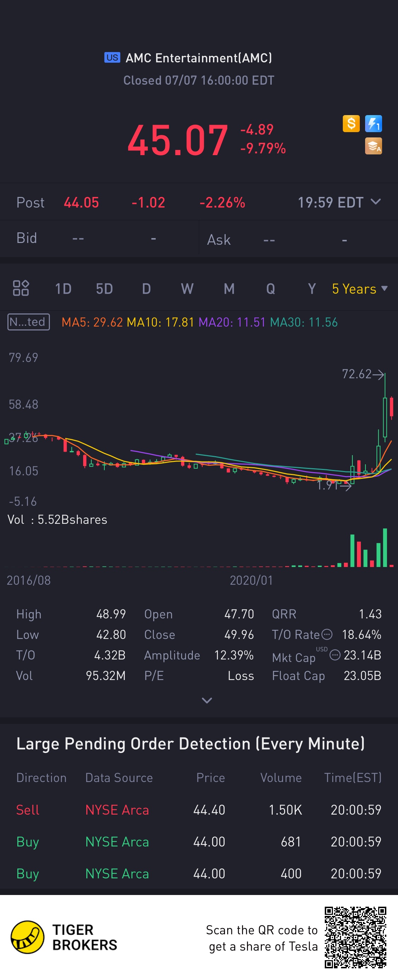
Task: Select the M monthly chart tab
Action: click(x=229, y=289)
